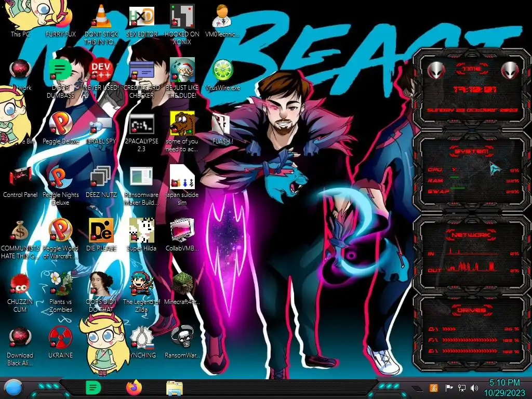The height and width of the screenshot is (399, 532).
Task: Launch the Dev C++ NEVER USED! shortcut
Action: 101,75
